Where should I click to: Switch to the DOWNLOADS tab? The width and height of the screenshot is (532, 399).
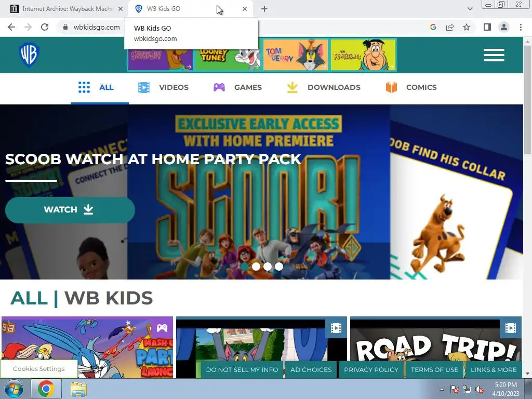tap(323, 87)
